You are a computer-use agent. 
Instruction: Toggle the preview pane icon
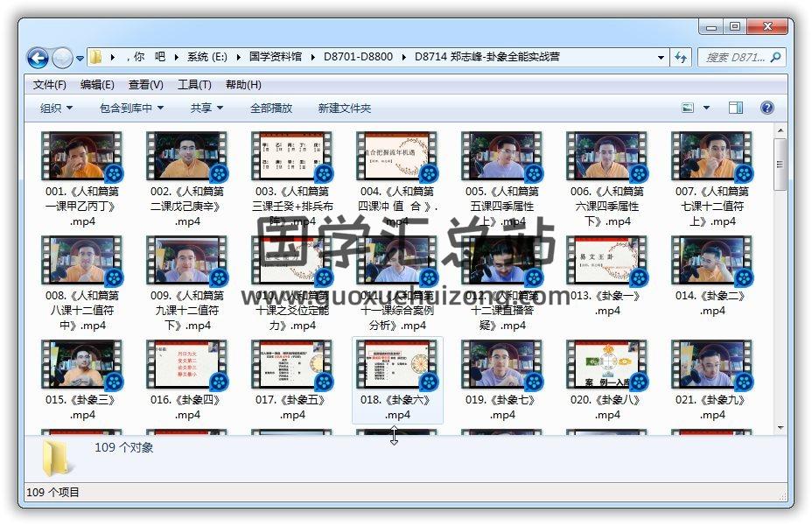736,108
